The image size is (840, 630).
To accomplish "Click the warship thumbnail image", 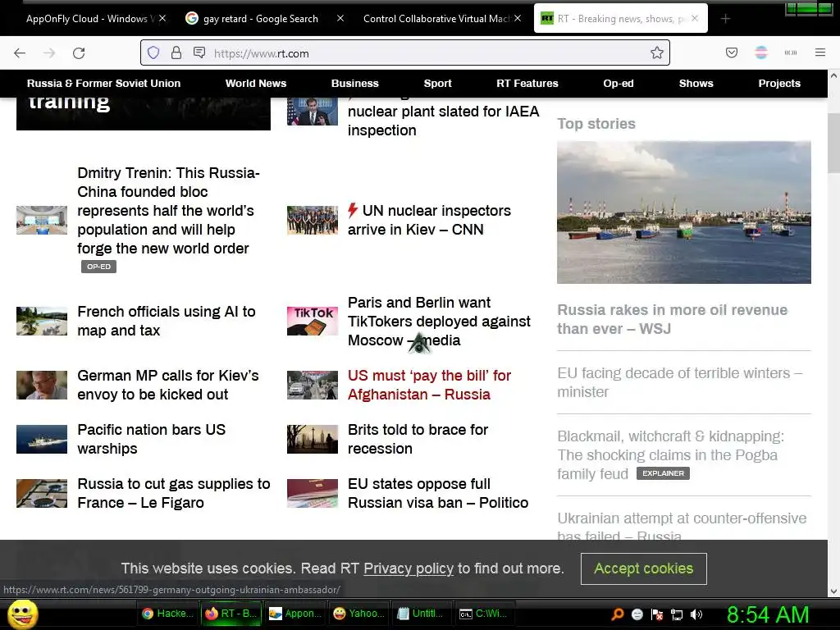I will click(x=42, y=439).
